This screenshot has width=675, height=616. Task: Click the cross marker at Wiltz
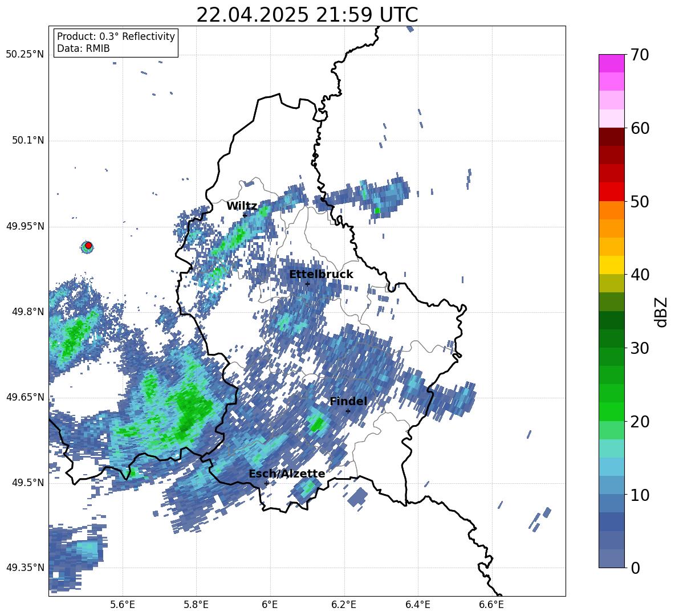coord(245,215)
